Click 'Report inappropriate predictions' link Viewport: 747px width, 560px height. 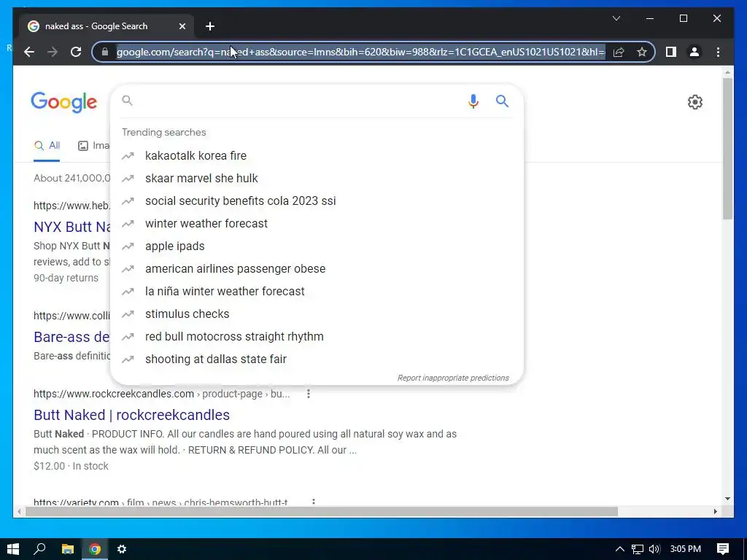(x=453, y=378)
